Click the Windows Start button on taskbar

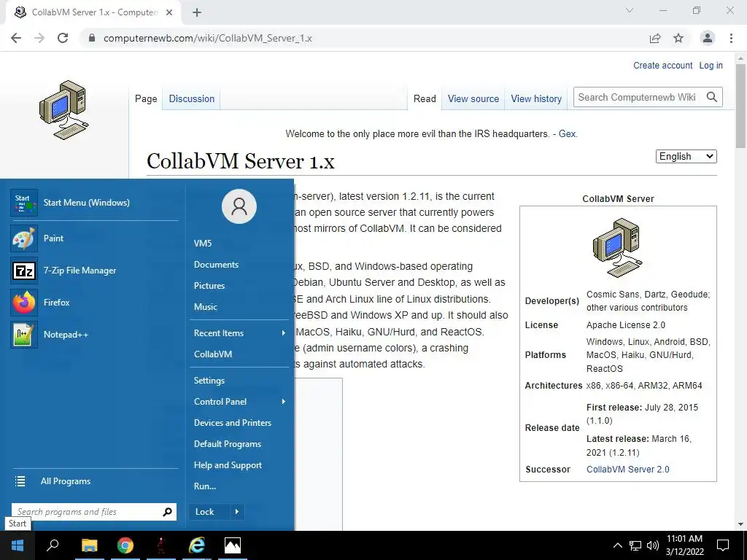point(18,545)
